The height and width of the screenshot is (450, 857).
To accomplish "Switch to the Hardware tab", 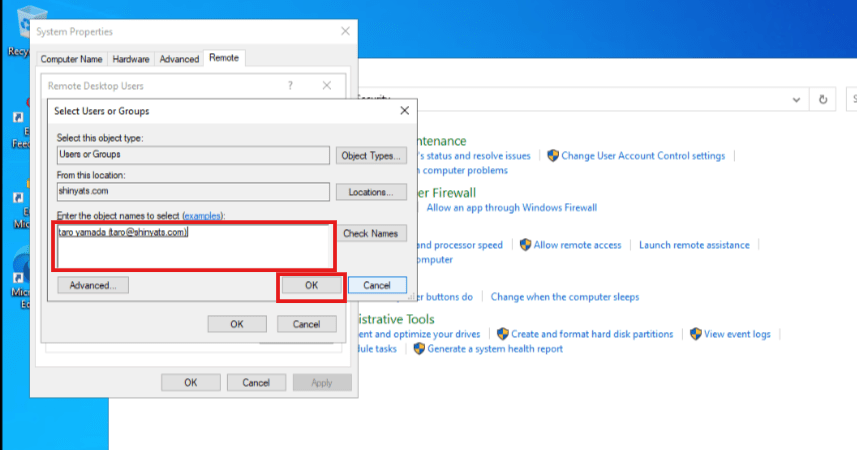I will pos(131,59).
